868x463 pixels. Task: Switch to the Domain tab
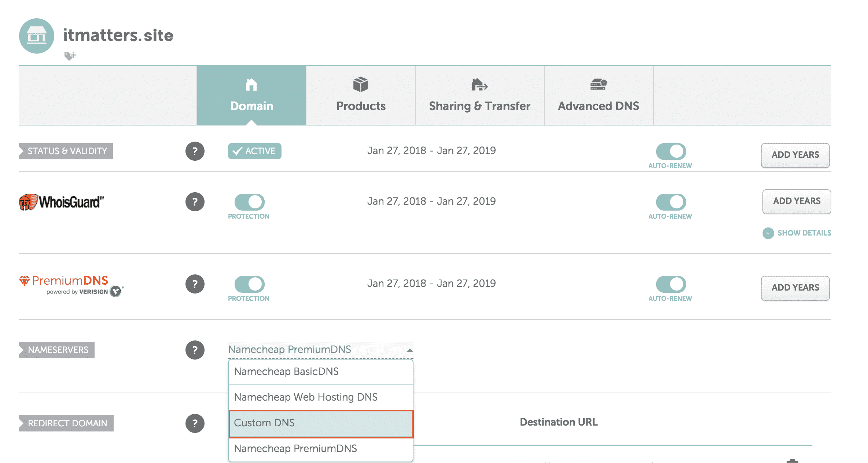(251, 95)
